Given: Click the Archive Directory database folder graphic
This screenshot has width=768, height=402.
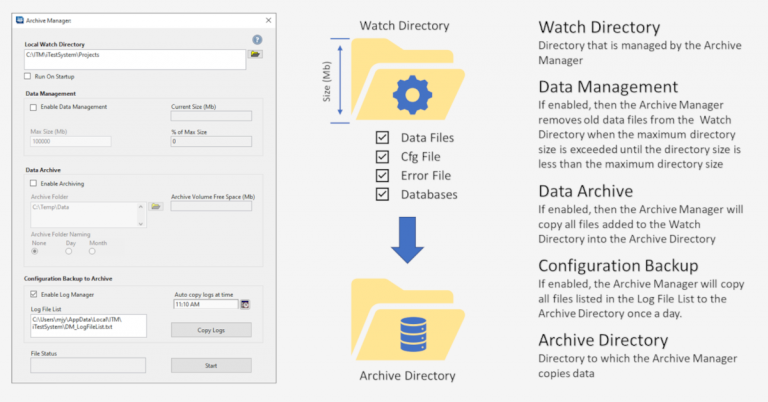Looking at the screenshot, I should (408, 319).
